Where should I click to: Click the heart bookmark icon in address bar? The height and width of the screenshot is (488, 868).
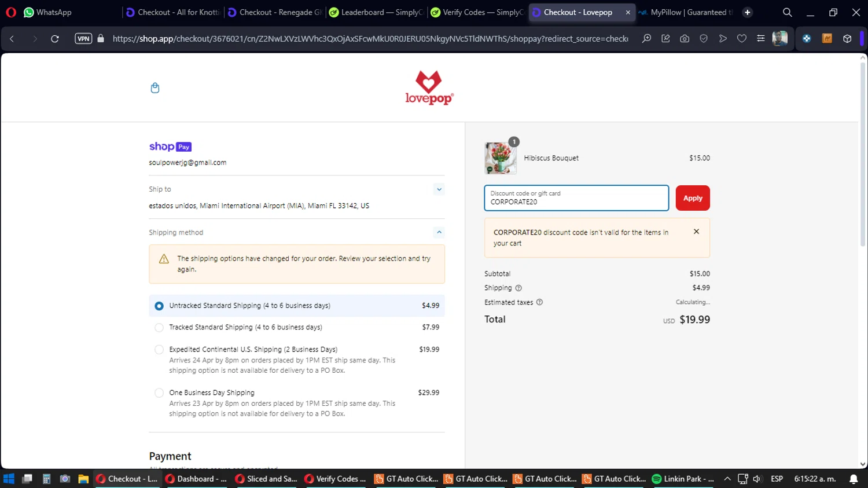(742, 39)
